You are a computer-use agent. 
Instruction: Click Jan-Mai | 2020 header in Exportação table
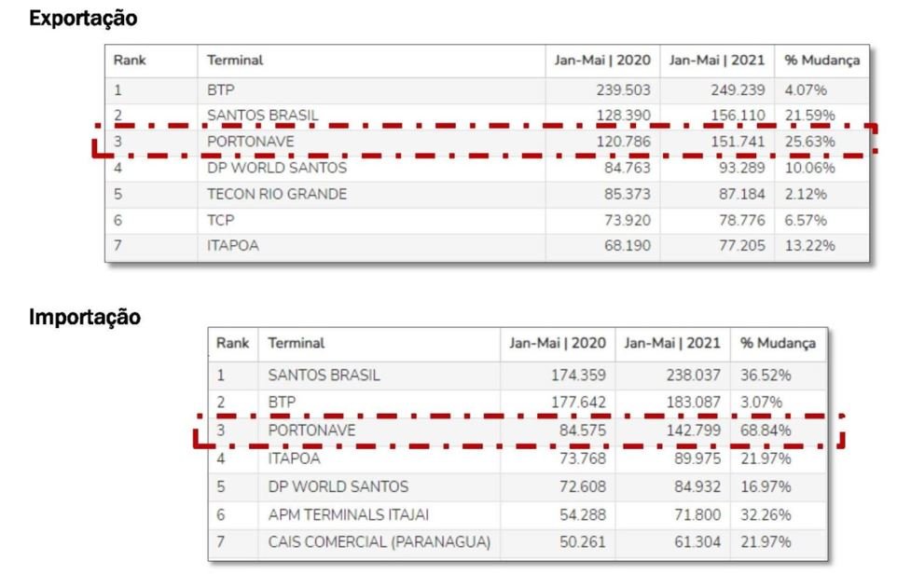pos(602,61)
